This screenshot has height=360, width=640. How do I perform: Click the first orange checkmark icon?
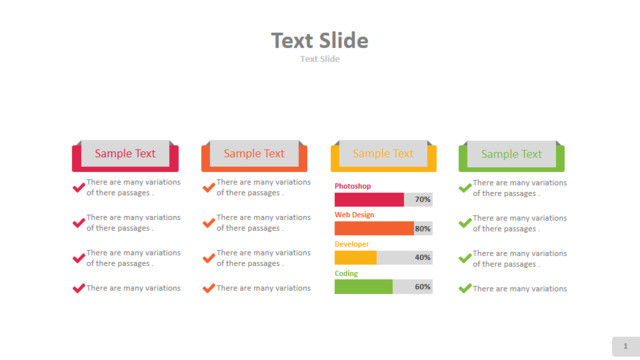(x=209, y=187)
